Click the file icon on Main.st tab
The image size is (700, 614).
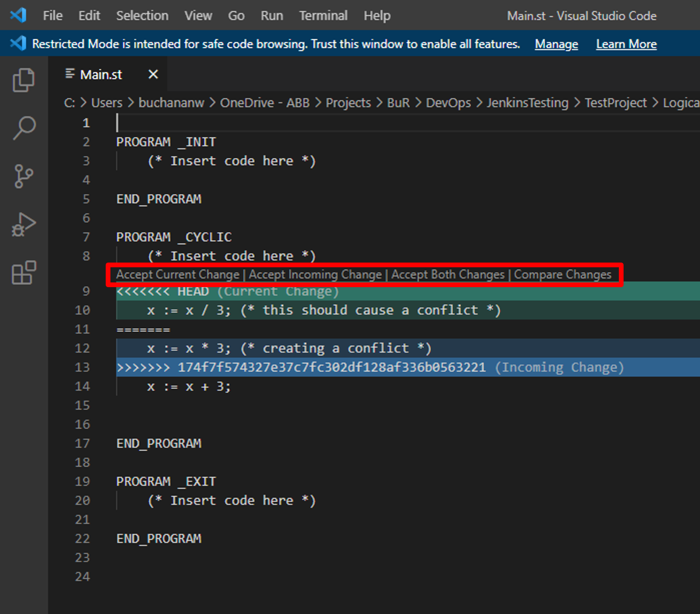click(x=70, y=74)
